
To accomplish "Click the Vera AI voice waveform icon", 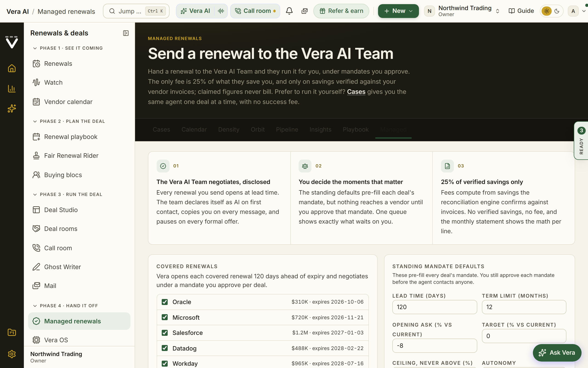I will click(x=221, y=11).
